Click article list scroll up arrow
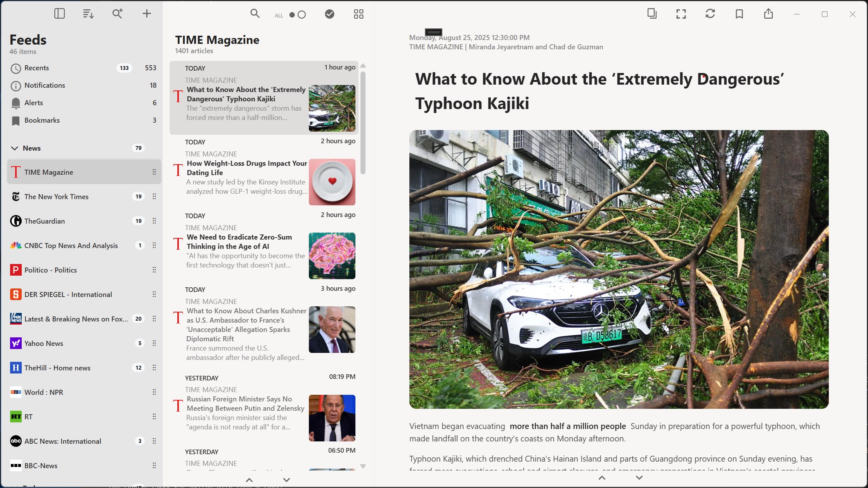The image size is (868, 488). click(363, 66)
